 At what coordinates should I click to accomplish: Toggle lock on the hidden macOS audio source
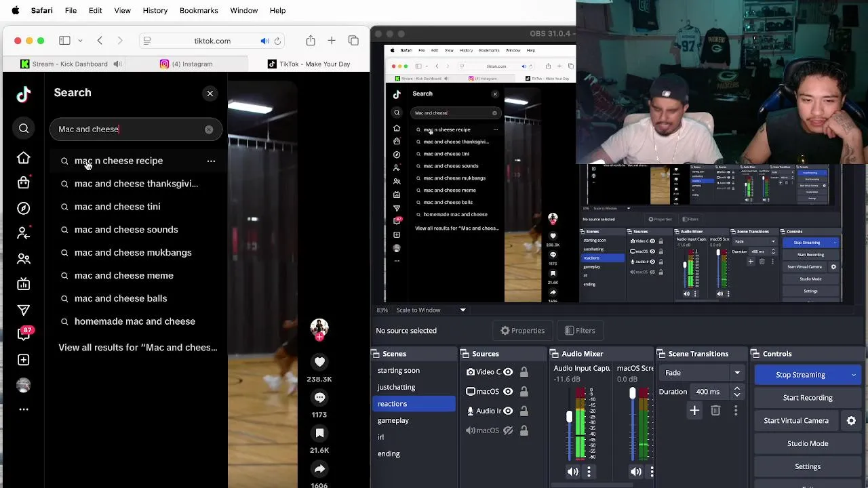tap(524, 430)
